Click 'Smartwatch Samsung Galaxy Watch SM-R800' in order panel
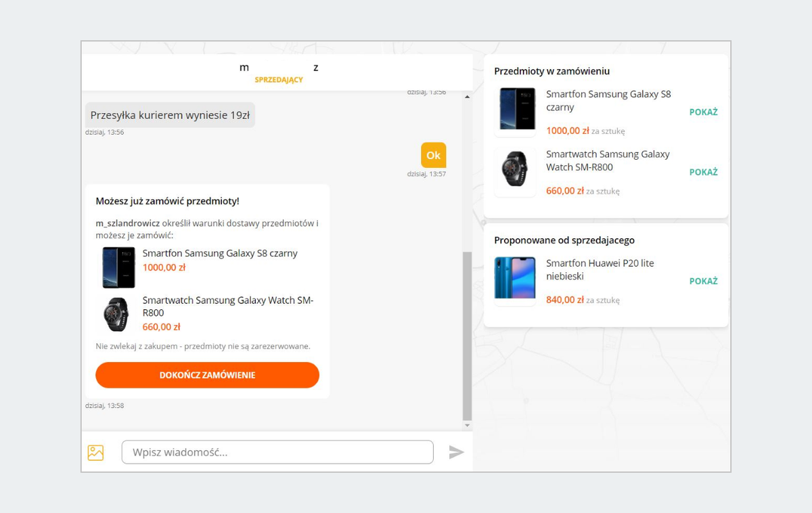Image resolution: width=812 pixels, height=513 pixels. point(608,161)
